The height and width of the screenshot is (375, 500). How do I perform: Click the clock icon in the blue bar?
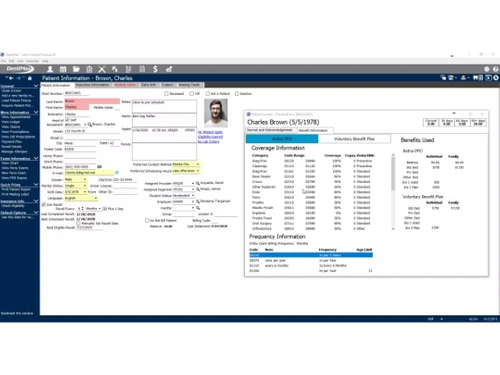[496, 78]
